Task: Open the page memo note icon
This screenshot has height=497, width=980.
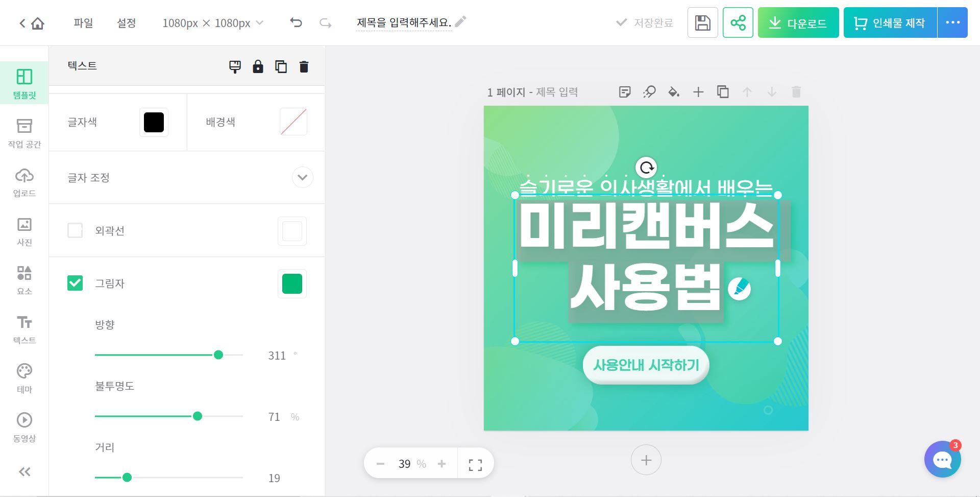Action: coord(625,92)
